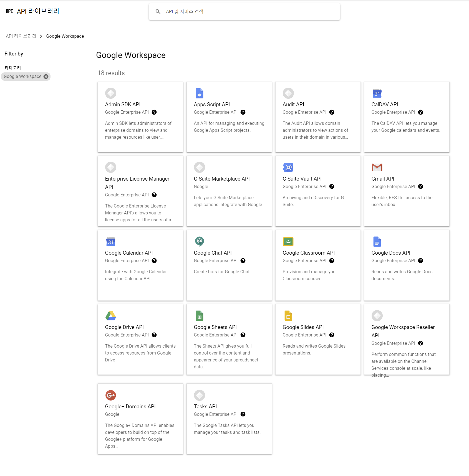Viewport: 469px width, 476px height.
Task: Open the Gmail API title
Action: pos(383,179)
